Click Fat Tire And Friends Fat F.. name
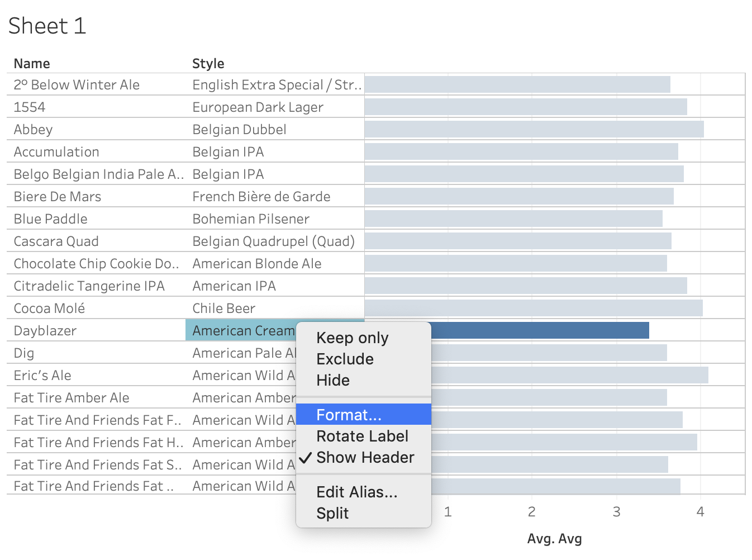 click(x=97, y=420)
